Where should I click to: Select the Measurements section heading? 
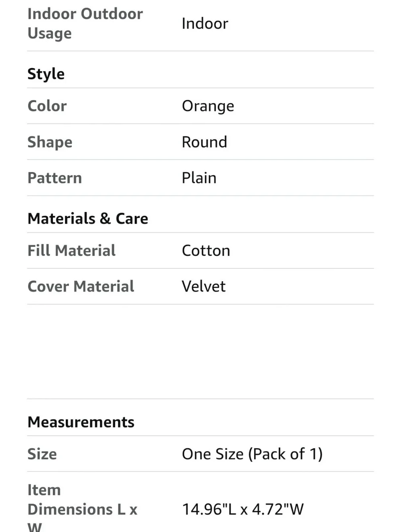(81, 422)
